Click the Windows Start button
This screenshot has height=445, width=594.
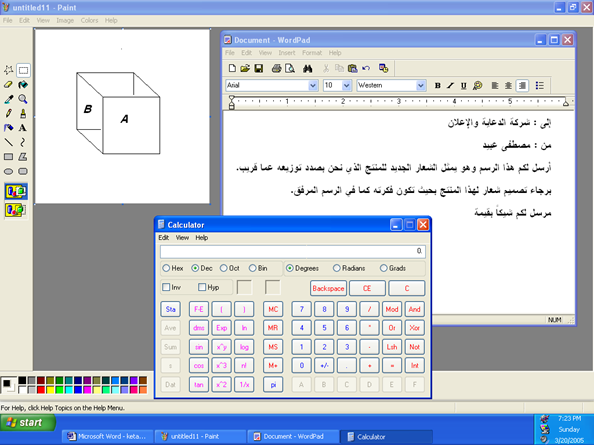pos(28,422)
